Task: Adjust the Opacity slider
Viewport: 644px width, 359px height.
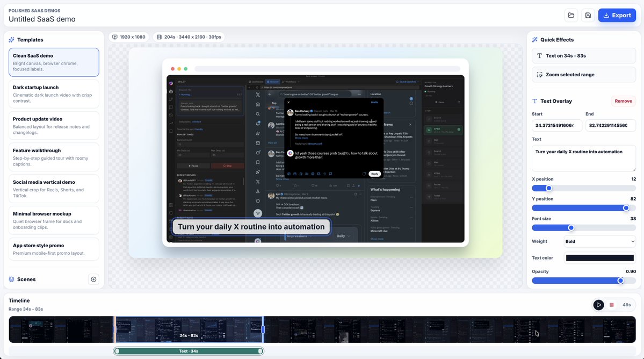Action: click(584, 281)
